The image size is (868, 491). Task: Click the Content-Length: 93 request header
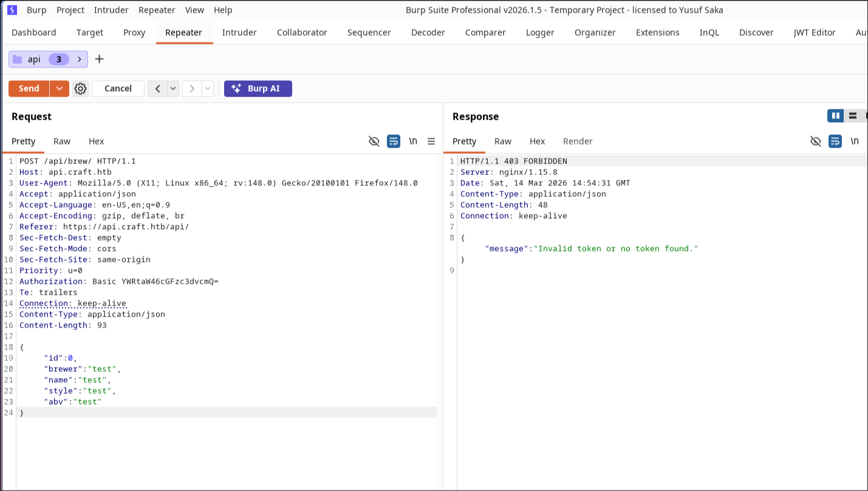[x=63, y=325]
